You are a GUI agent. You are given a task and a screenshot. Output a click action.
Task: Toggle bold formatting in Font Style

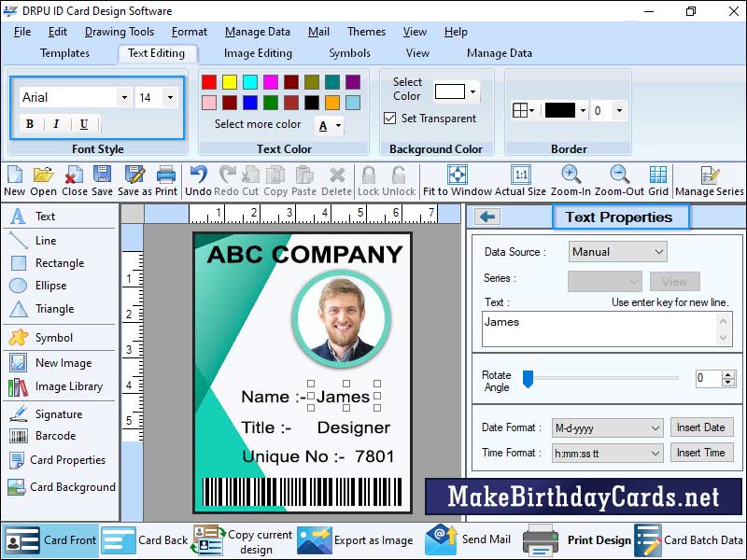click(31, 123)
